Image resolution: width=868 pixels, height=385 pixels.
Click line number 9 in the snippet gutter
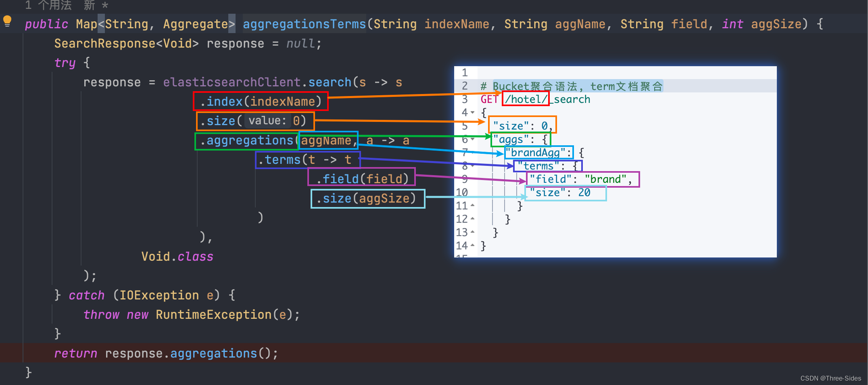pos(465,179)
